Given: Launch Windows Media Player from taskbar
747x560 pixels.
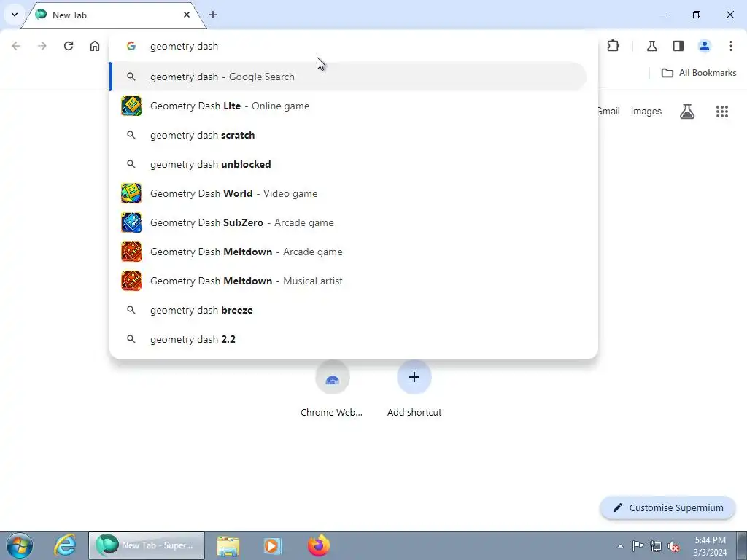Looking at the screenshot, I should click(x=273, y=545).
